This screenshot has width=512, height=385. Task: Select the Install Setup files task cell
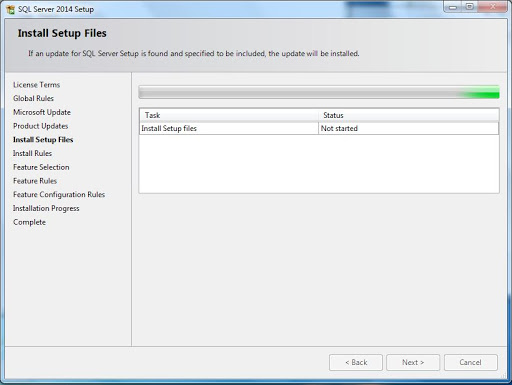pyautogui.click(x=229, y=128)
